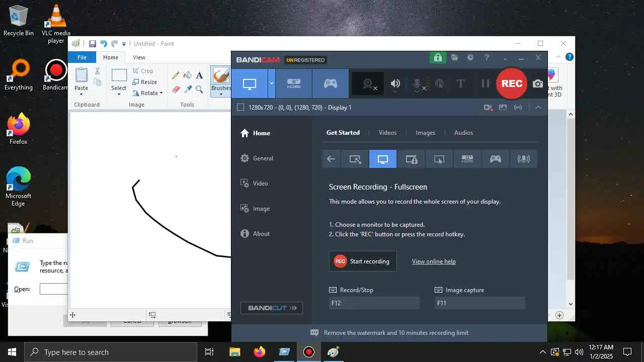Image resolution: width=644 pixels, height=362 pixels.
Task: Select Fill with color bucket in Paint
Action: point(188,75)
